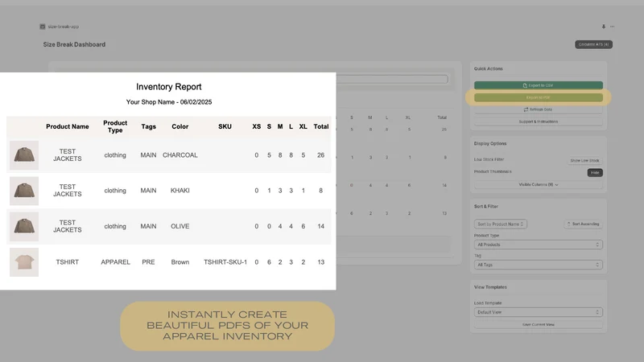Toggle Hide for Product Thumbnails

pos(595,173)
